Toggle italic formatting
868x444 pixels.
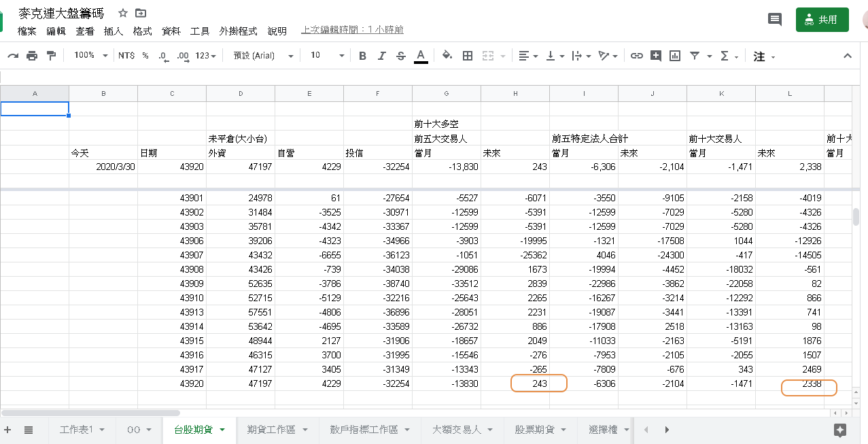[x=381, y=56]
